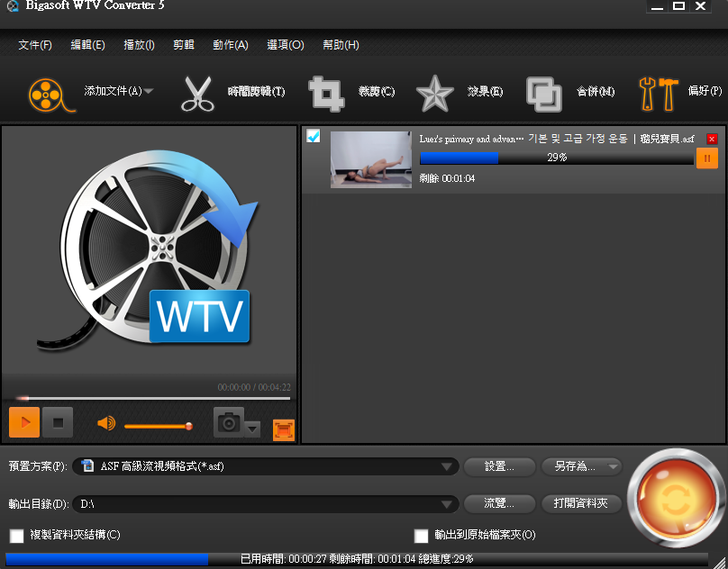This screenshot has height=569, width=728.
Task: Enable the 輸出到原始檔案夾(O) checkbox
Action: (x=421, y=536)
